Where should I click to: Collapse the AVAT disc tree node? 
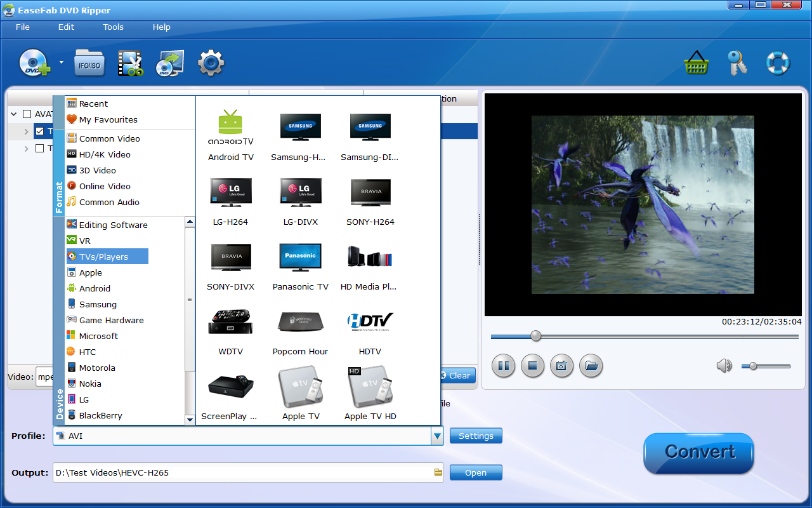click(x=13, y=114)
